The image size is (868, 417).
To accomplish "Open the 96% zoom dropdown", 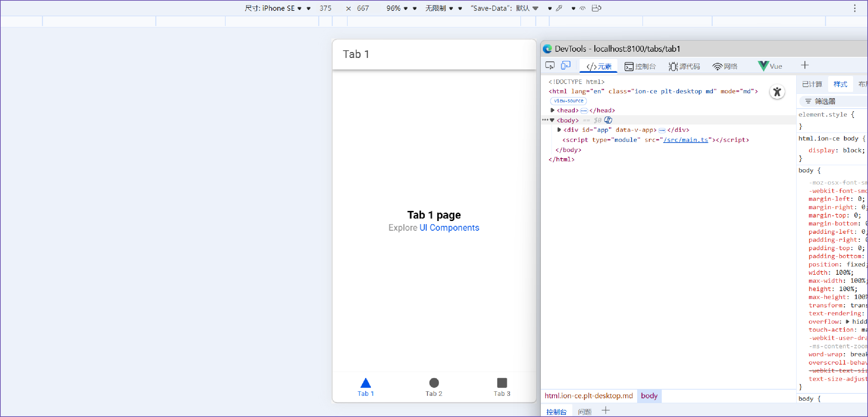I will pyautogui.click(x=397, y=8).
